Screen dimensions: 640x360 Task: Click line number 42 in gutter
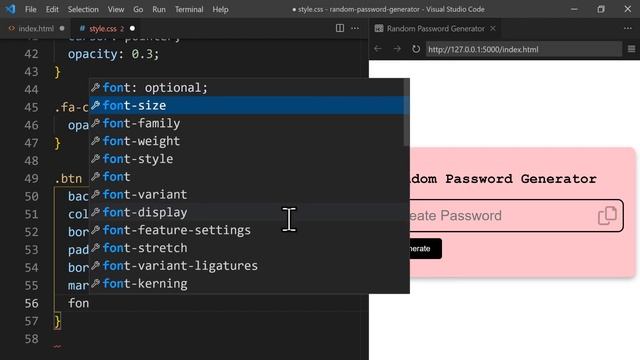[31, 54]
